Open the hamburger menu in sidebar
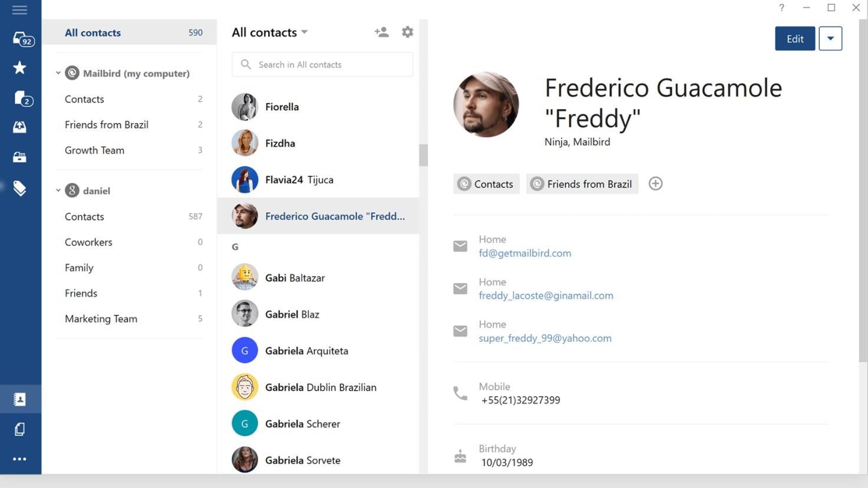The width and height of the screenshot is (868, 488). tap(19, 10)
